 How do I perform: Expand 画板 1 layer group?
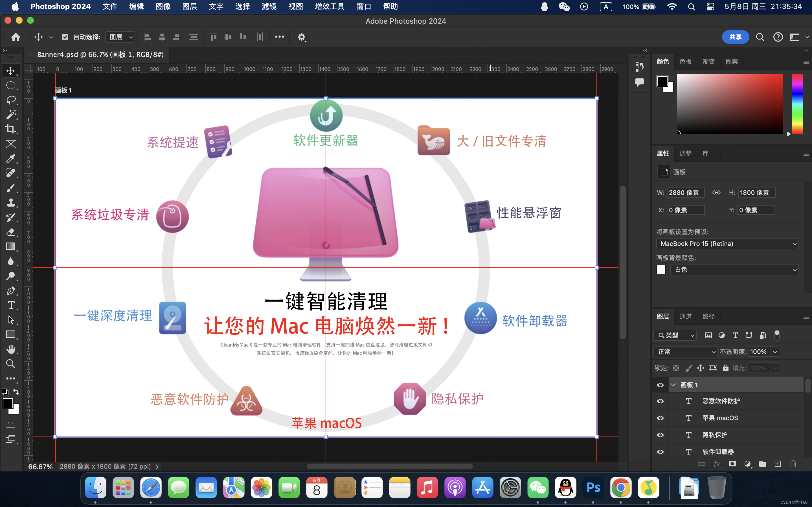(x=673, y=384)
